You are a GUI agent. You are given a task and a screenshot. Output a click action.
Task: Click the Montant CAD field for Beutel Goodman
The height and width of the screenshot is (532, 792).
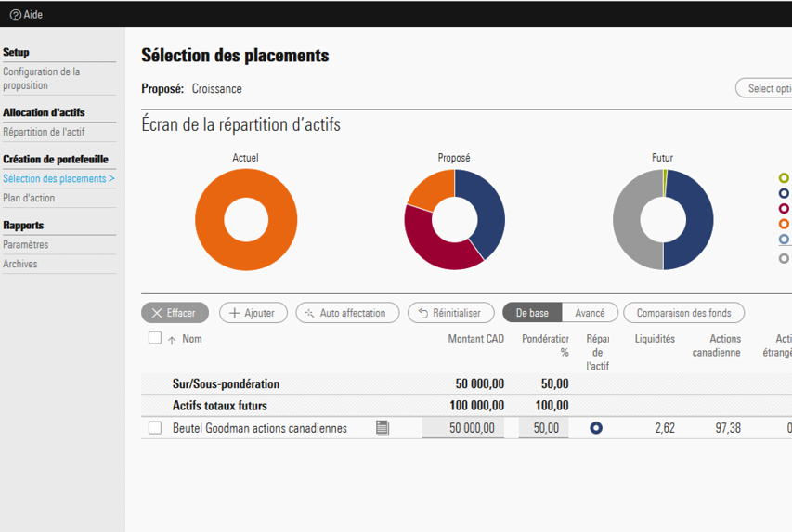(462, 428)
